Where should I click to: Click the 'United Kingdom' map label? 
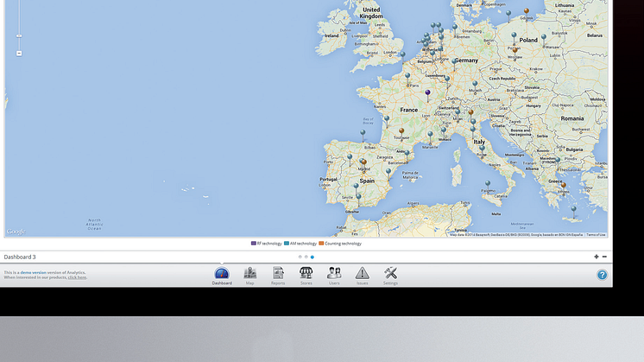pos(371,13)
